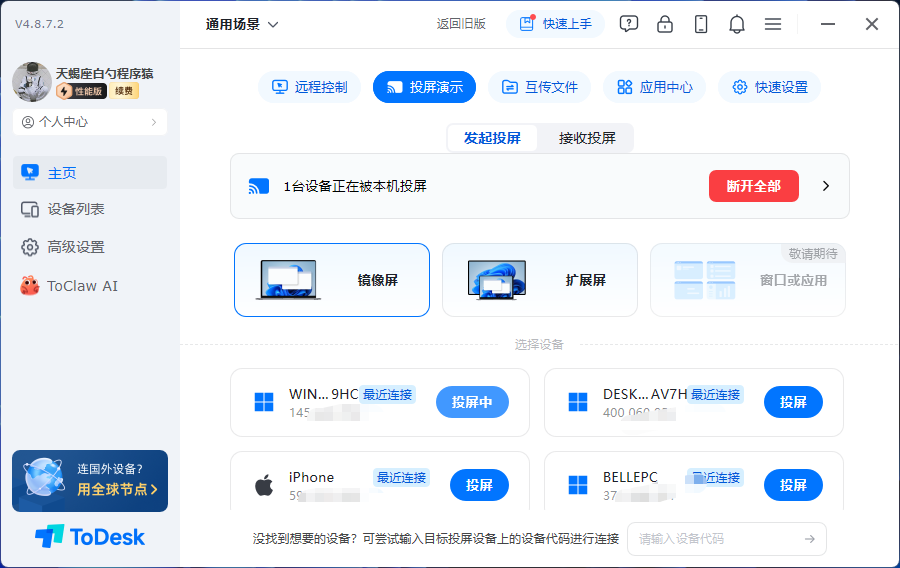
Task: Click Windows icon of WIN...9HC device
Action: [x=264, y=402]
